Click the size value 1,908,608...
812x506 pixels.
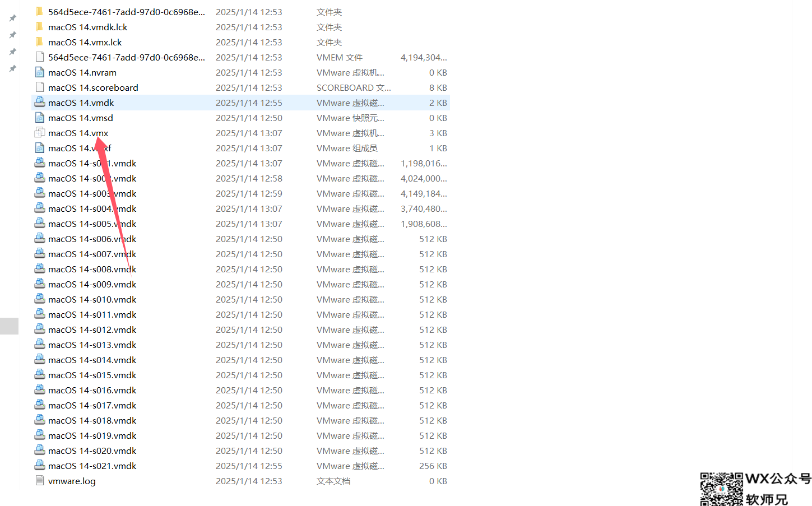pyautogui.click(x=424, y=224)
